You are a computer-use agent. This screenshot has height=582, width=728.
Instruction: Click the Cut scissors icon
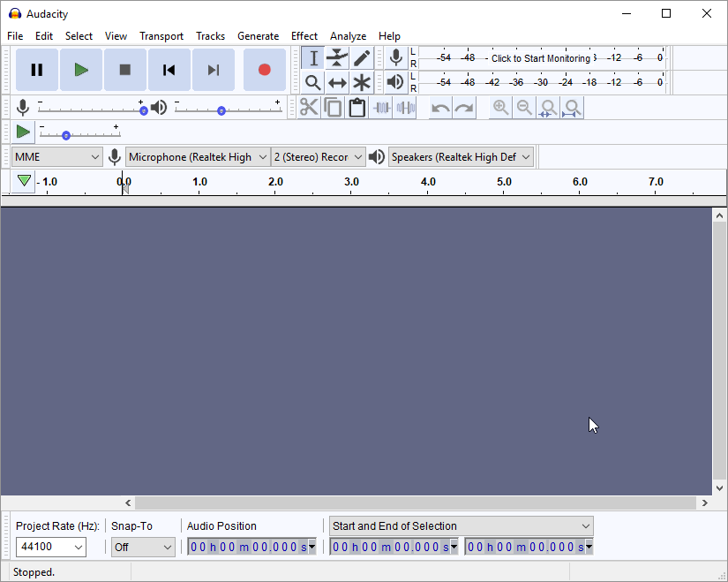click(x=309, y=108)
